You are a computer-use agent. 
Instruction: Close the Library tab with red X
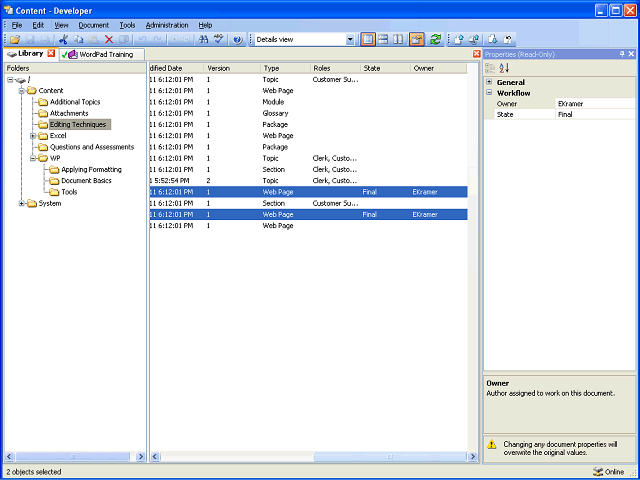pyautogui.click(x=51, y=53)
